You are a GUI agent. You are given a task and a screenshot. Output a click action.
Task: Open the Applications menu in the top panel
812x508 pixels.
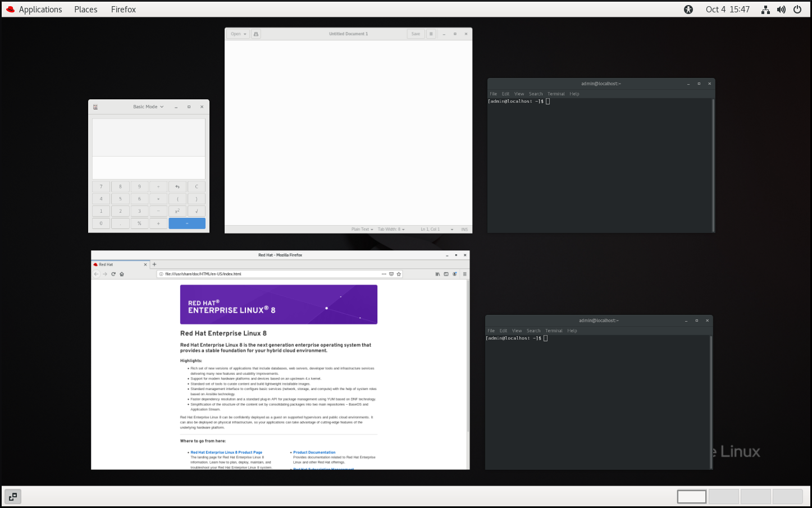(34, 10)
